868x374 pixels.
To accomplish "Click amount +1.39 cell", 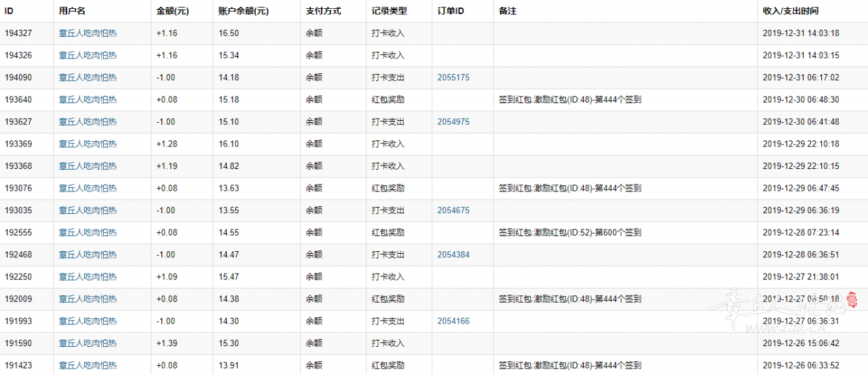I will 166,343.
